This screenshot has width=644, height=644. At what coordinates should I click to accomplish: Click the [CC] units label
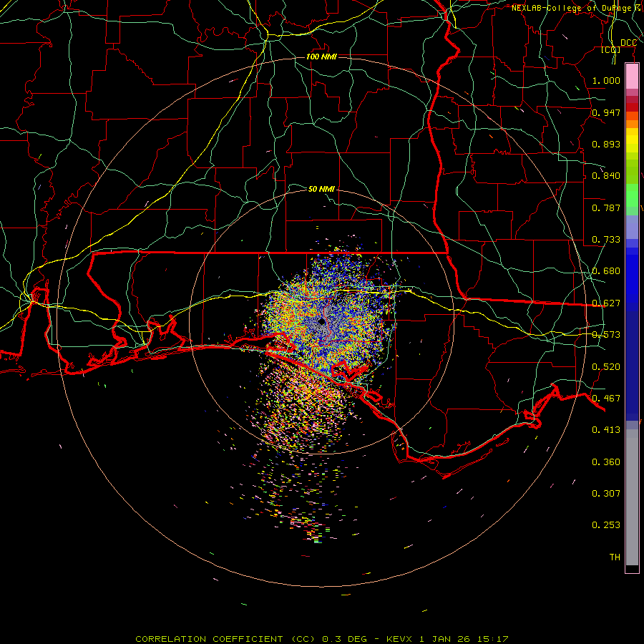pos(610,49)
